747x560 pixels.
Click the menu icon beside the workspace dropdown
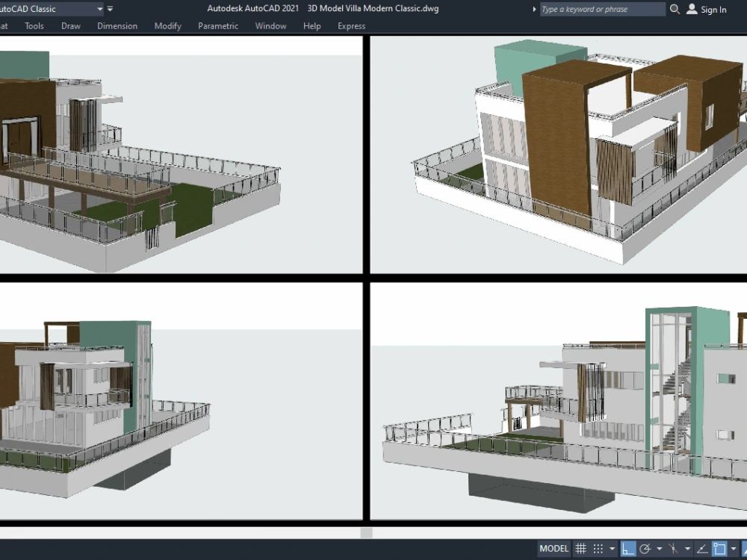(109, 9)
